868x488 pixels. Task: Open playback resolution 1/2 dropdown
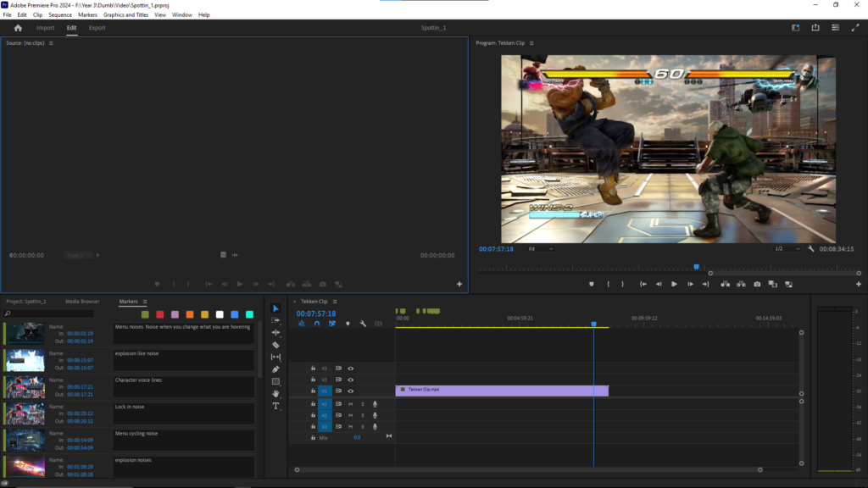coord(787,249)
